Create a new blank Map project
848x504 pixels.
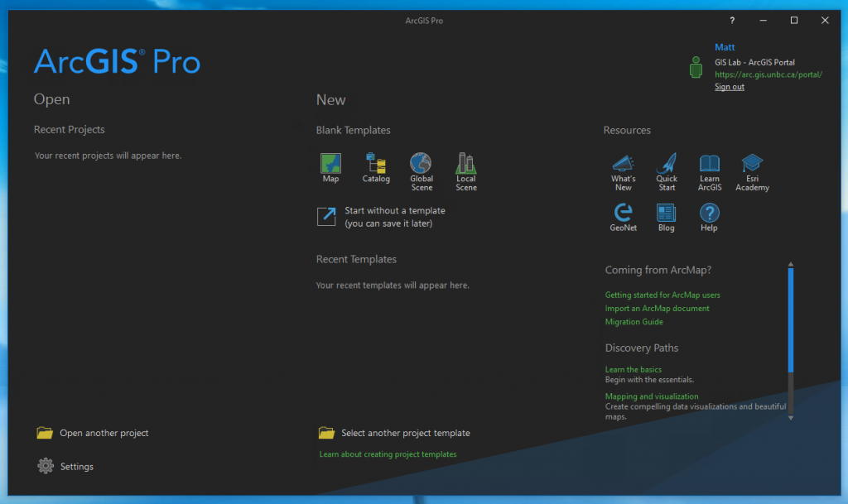[330, 168]
